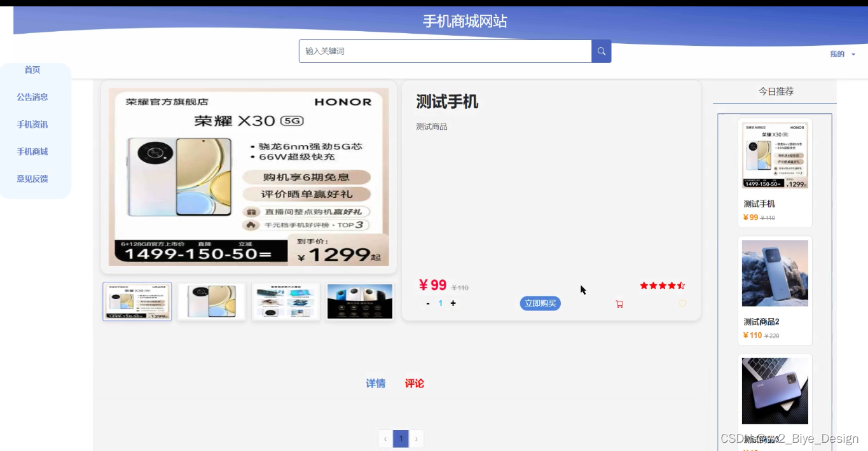The width and height of the screenshot is (868, 451).
Task: Click the crossed-out ¥110 original price
Action: 460,288
